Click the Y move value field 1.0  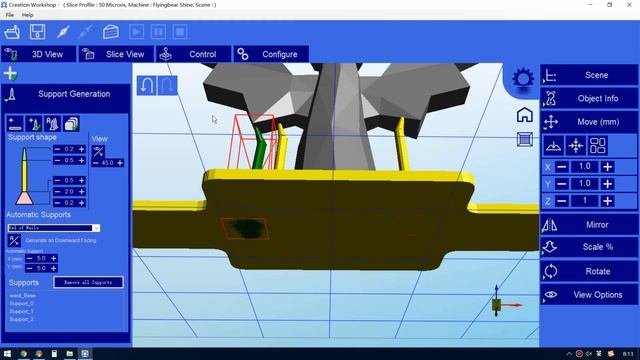tap(584, 184)
